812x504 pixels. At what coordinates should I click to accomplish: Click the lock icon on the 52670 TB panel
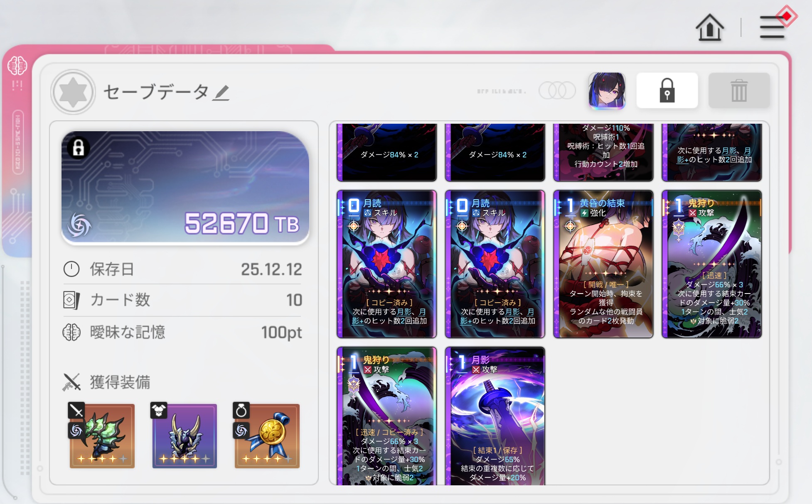(x=78, y=148)
